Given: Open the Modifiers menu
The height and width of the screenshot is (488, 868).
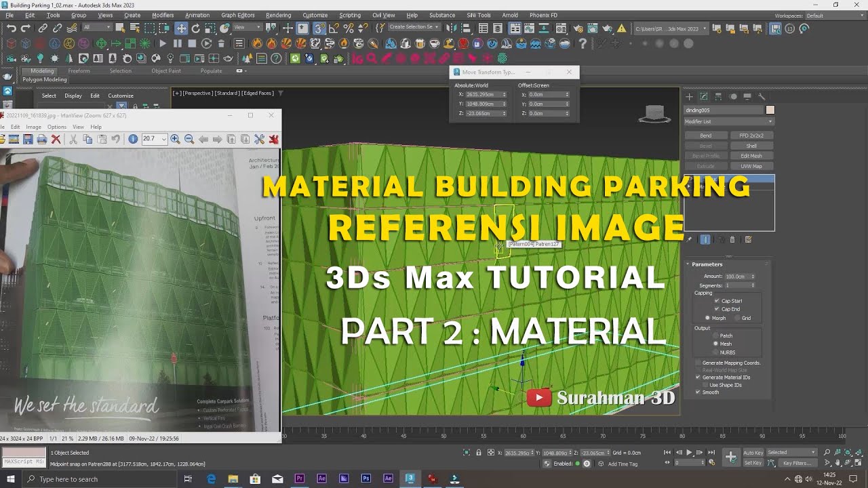Looking at the screenshot, I should pyautogui.click(x=163, y=15).
